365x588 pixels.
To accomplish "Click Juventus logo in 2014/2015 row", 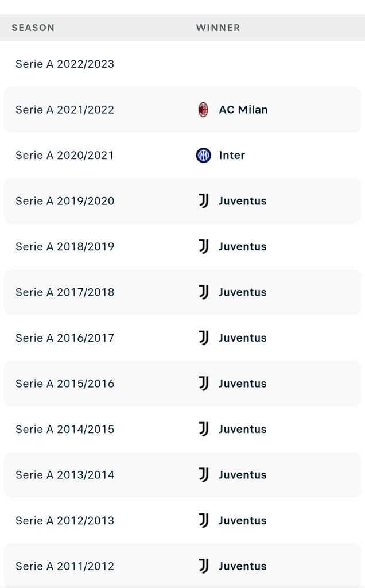I will [203, 429].
